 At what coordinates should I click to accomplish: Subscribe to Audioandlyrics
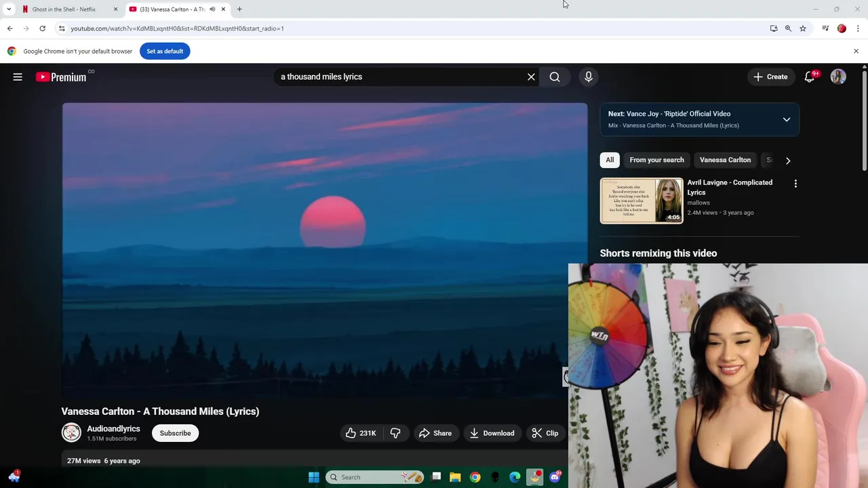[175, 433]
